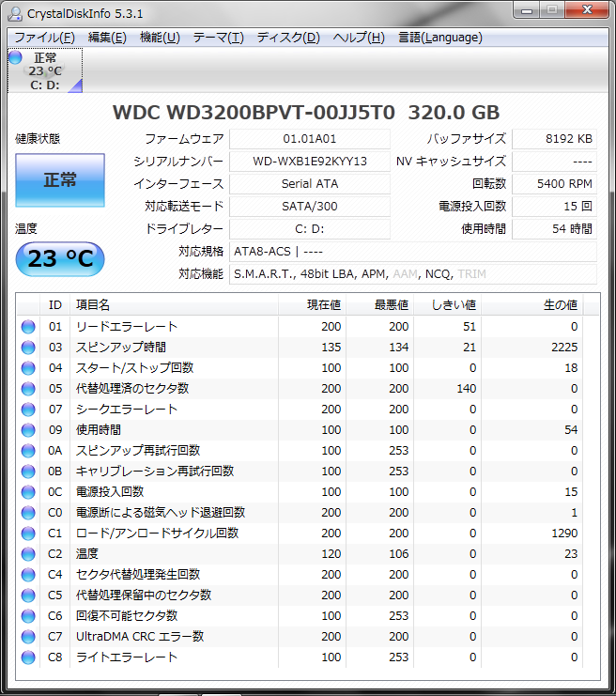Click the 使用時間 attribute name in row 09
This screenshot has height=696, width=616.
[x=98, y=430]
